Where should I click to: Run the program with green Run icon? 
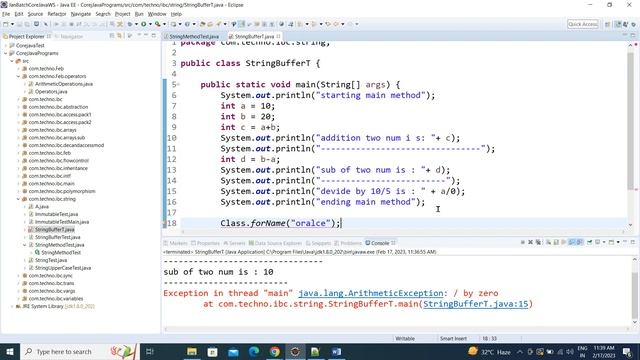tap(144, 24)
